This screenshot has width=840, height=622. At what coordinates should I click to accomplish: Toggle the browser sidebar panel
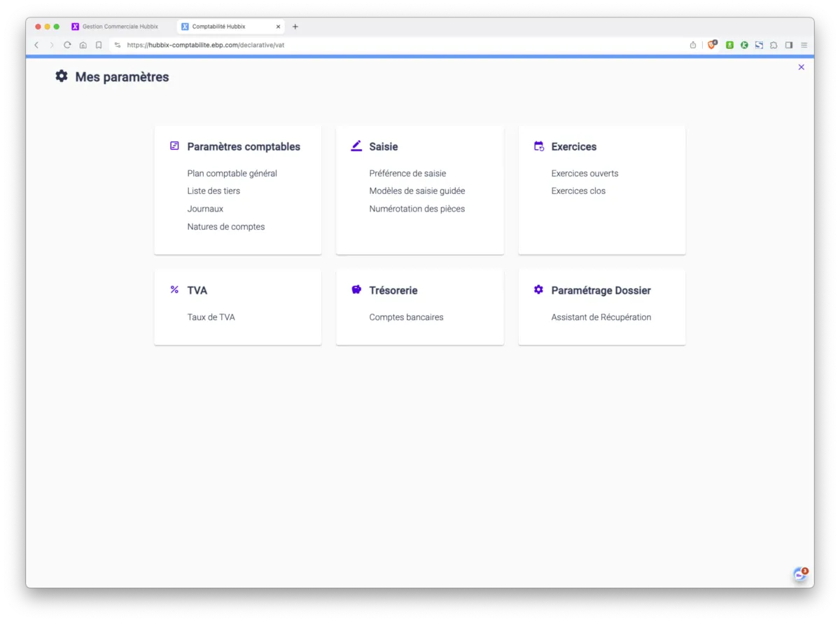(x=789, y=45)
